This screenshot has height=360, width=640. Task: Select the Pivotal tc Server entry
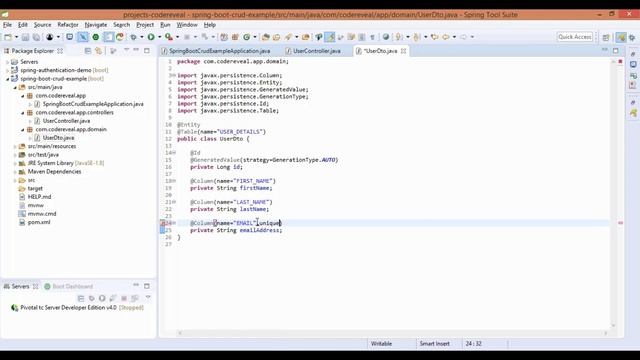(78, 307)
